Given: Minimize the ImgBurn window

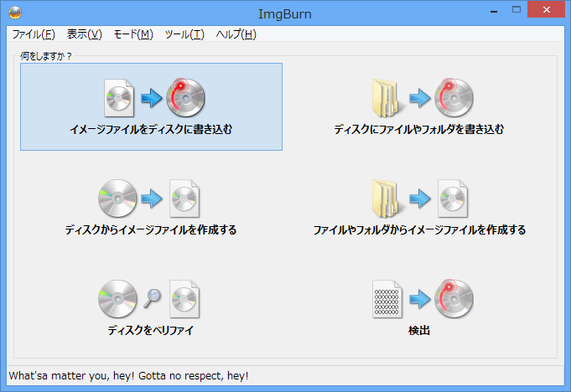Looking at the screenshot, I should coord(494,10).
